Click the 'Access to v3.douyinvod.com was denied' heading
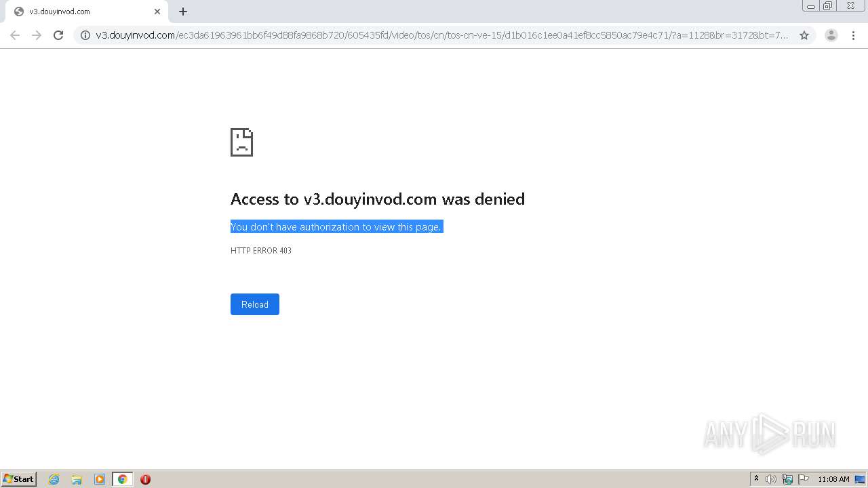The height and width of the screenshot is (488, 868). point(378,199)
